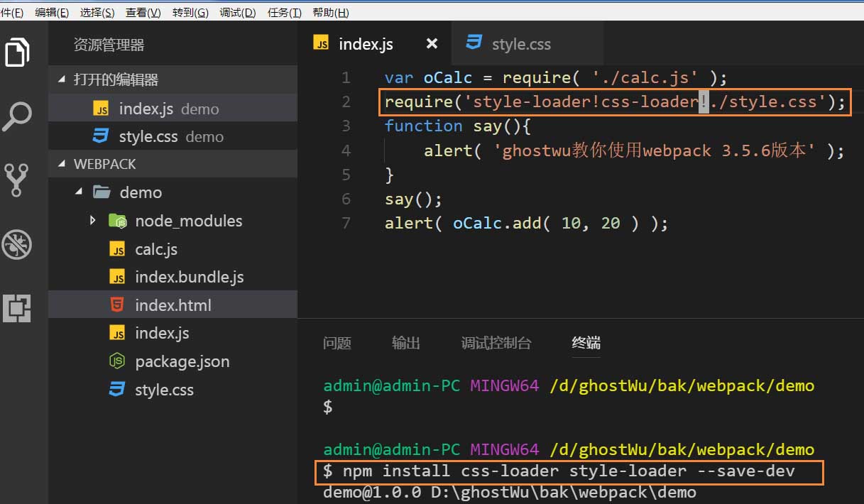Open the 帮助(H) menu
This screenshot has width=864, height=504.
331,13
